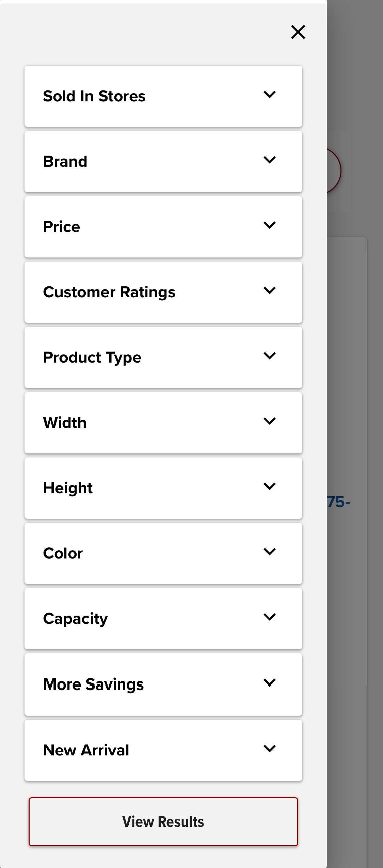Click the View Results button
The height and width of the screenshot is (868, 383).
pyautogui.click(x=163, y=822)
